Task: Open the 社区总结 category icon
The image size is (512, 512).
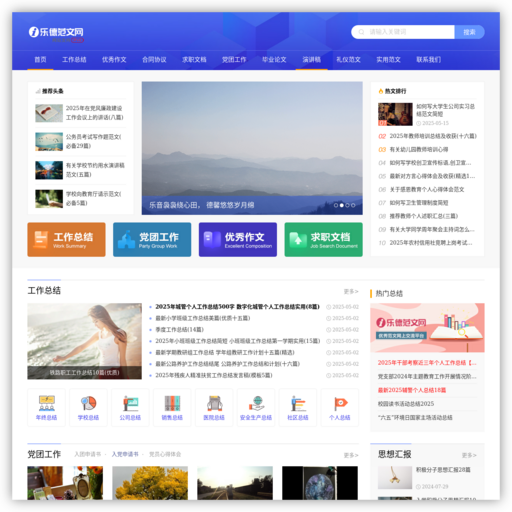Action: tap(298, 407)
